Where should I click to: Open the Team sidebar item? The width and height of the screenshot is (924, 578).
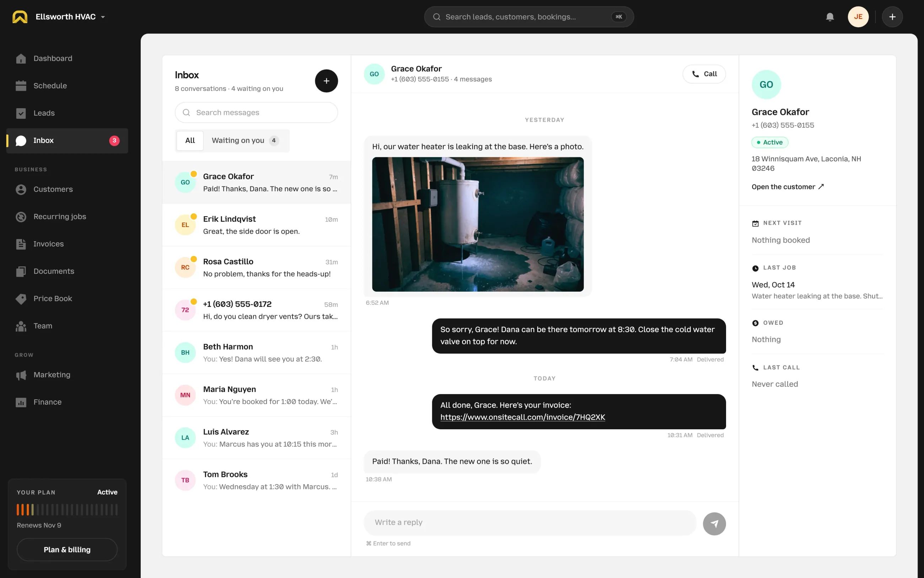67,326
